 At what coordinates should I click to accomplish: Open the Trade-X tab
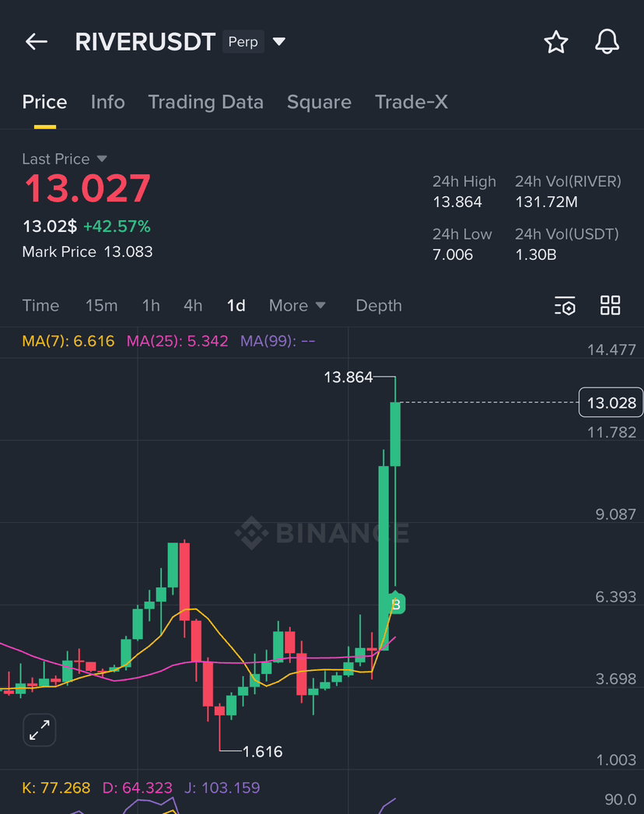(411, 102)
